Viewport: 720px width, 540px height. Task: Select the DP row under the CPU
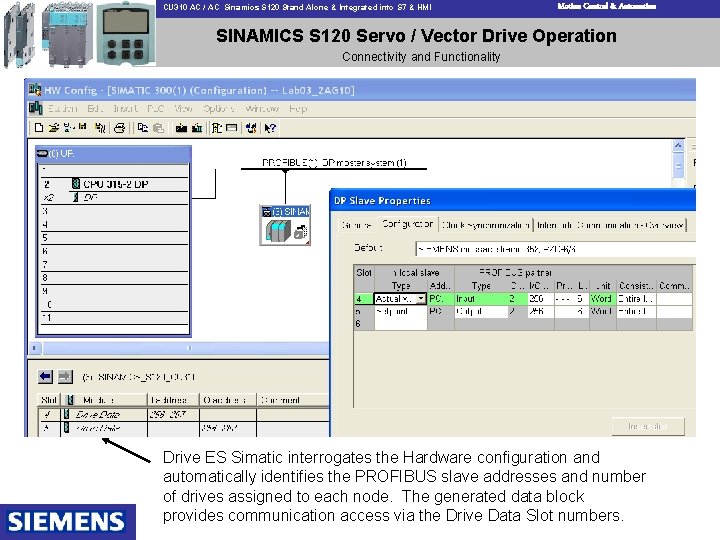coord(113,197)
